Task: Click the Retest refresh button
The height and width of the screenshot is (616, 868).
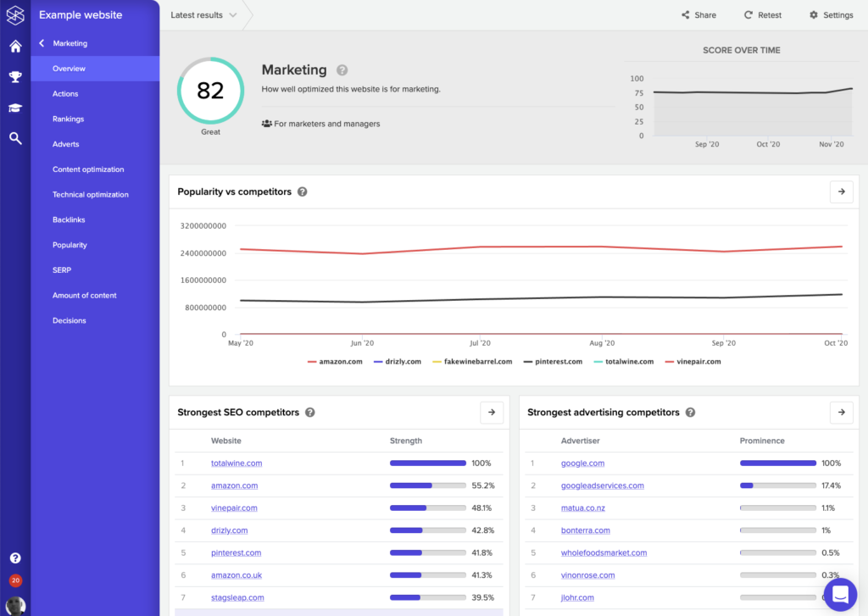Action: tap(762, 15)
